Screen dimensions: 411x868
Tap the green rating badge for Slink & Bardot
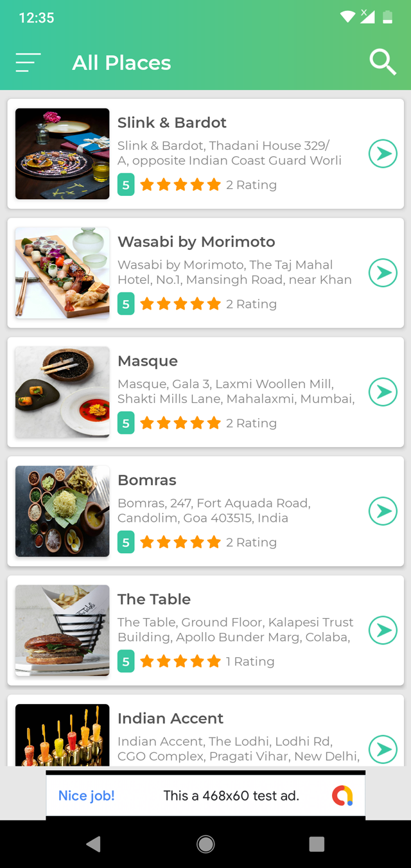point(126,184)
